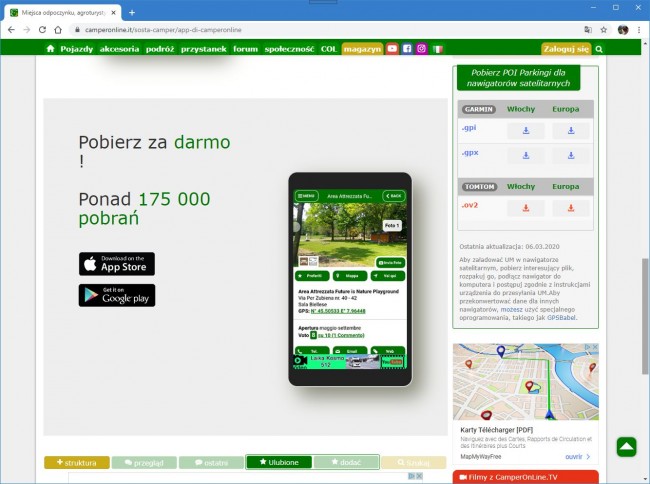Click the Zaloguj się login button
Image resolution: width=650 pixels, height=484 pixels.
tap(566, 49)
